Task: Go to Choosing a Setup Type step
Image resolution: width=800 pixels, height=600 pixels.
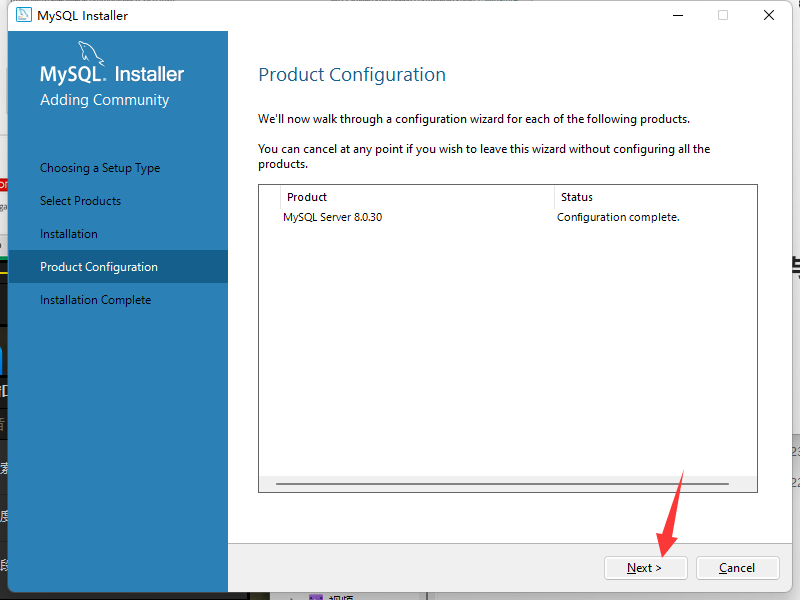Action: point(100,168)
